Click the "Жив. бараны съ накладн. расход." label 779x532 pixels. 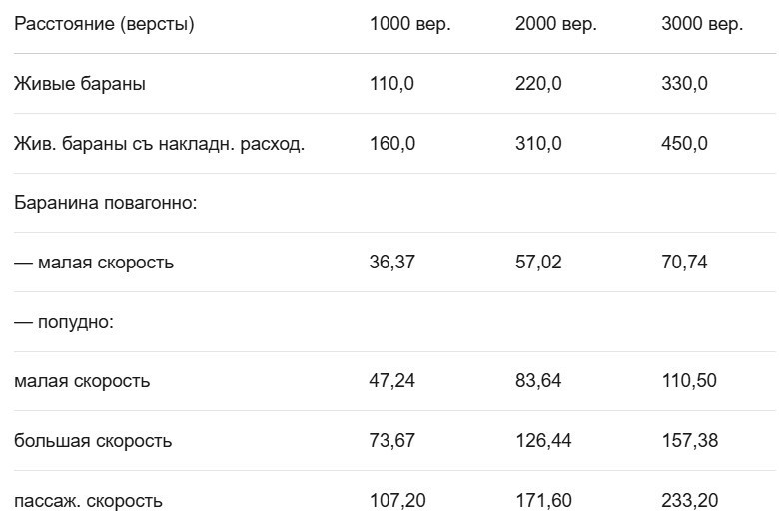click(x=160, y=144)
